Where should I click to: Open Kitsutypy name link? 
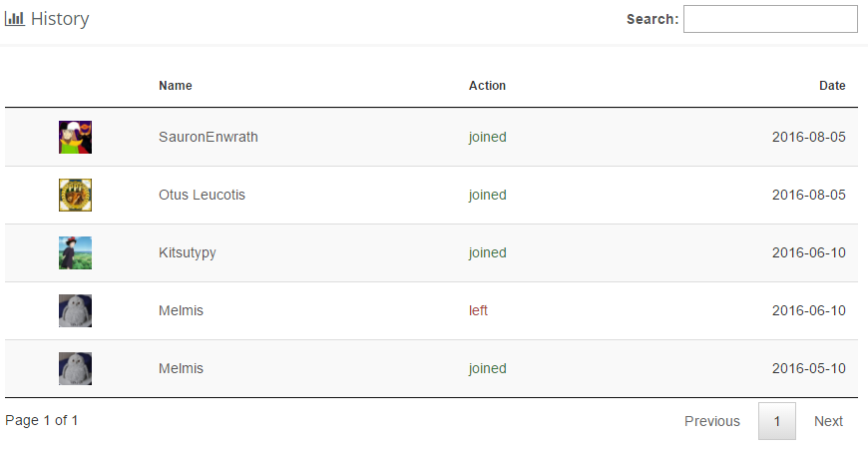188,252
